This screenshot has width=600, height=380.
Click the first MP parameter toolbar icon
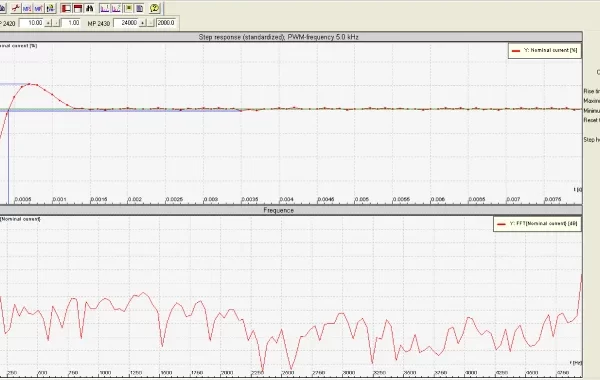click(27, 8)
